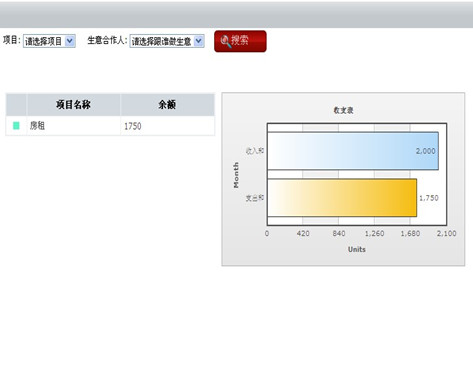Select the 房租 row name cell
Screen dimensions: 473x372
point(74,126)
